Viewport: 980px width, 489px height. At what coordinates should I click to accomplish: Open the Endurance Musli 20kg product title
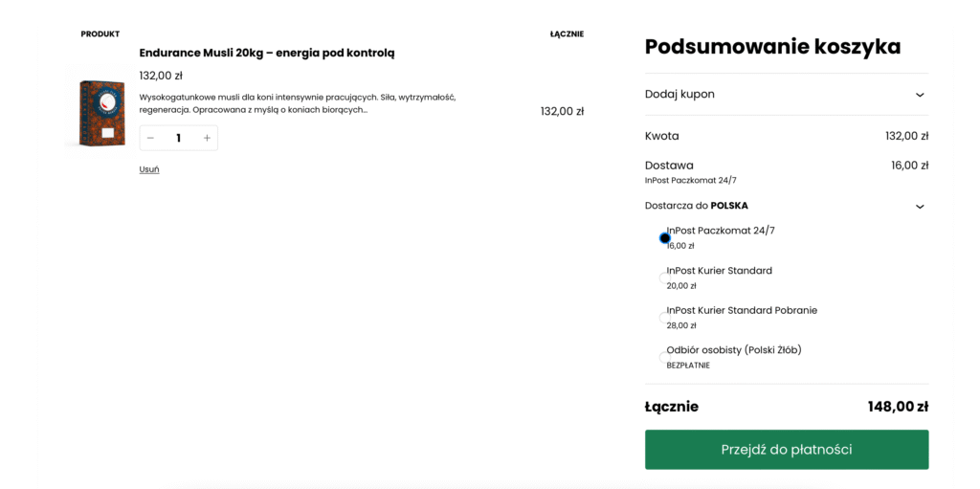click(267, 53)
